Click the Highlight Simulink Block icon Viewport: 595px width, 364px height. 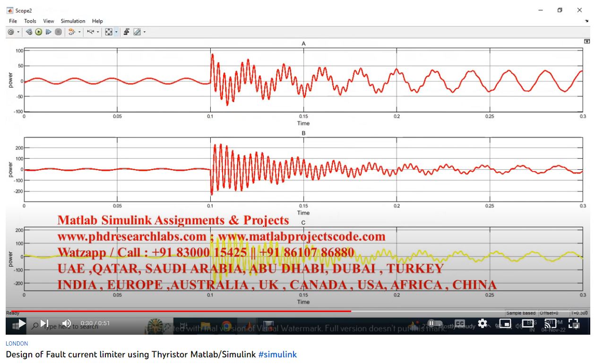(72, 32)
